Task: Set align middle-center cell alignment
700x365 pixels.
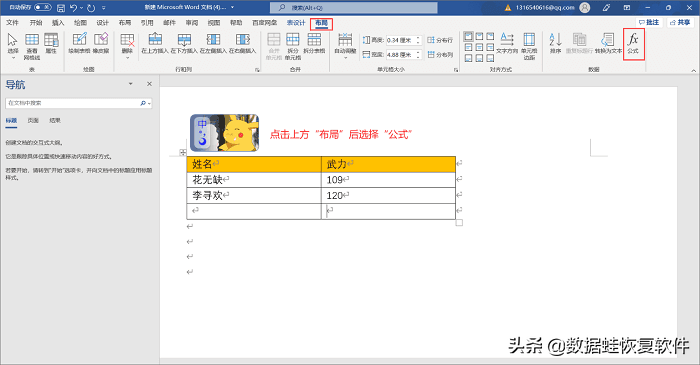Action: click(x=479, y=47)
